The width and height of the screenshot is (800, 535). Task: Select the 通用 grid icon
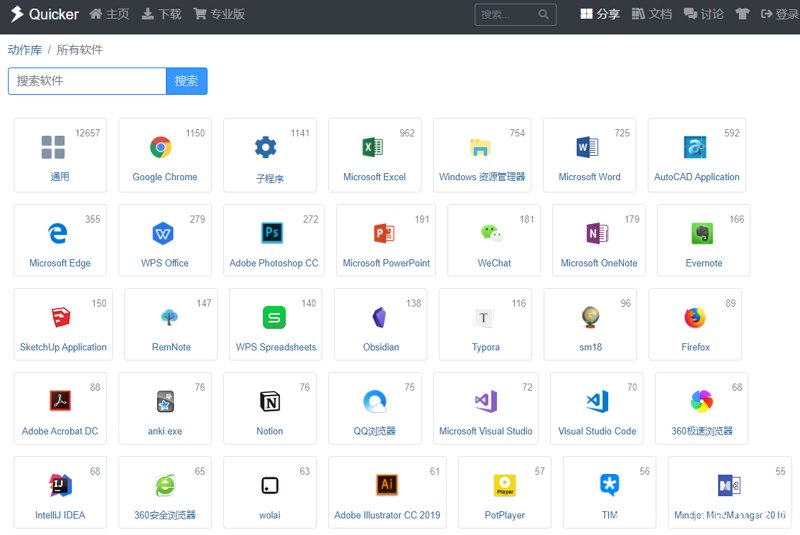click(53, 147)
